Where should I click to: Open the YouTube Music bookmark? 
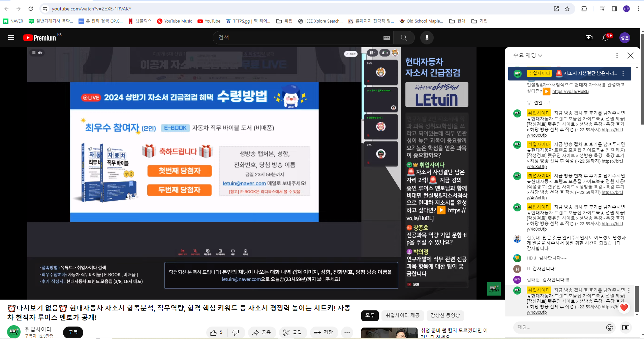point(175,21)
